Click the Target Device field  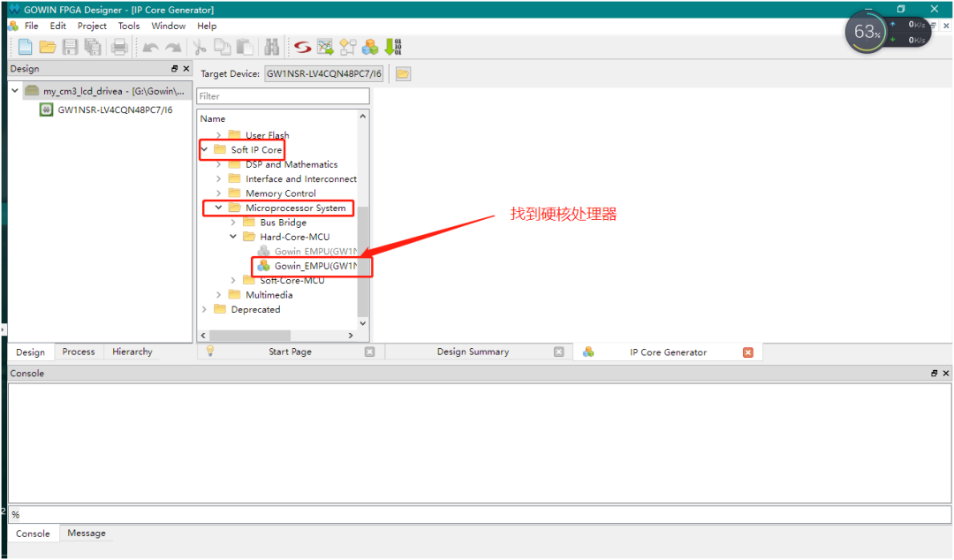click(x=323, y=73)
